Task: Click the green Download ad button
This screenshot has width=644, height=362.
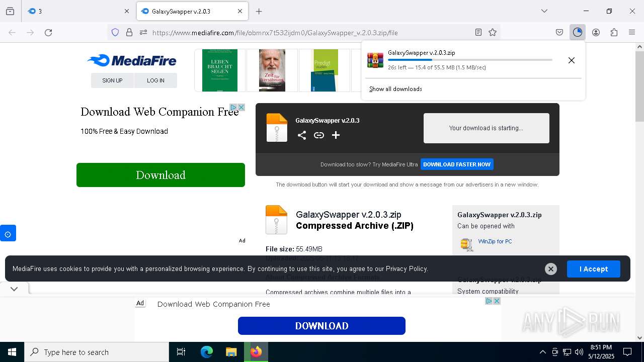Action: point(160,175)
